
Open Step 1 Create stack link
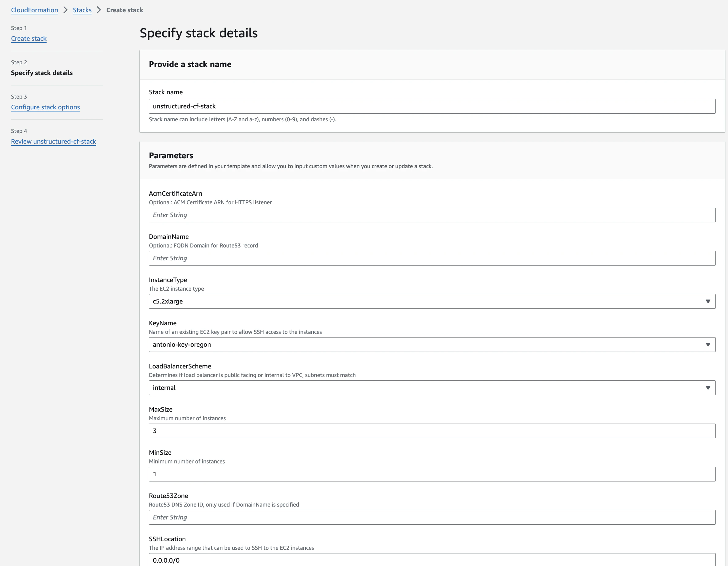coord(29,38)
